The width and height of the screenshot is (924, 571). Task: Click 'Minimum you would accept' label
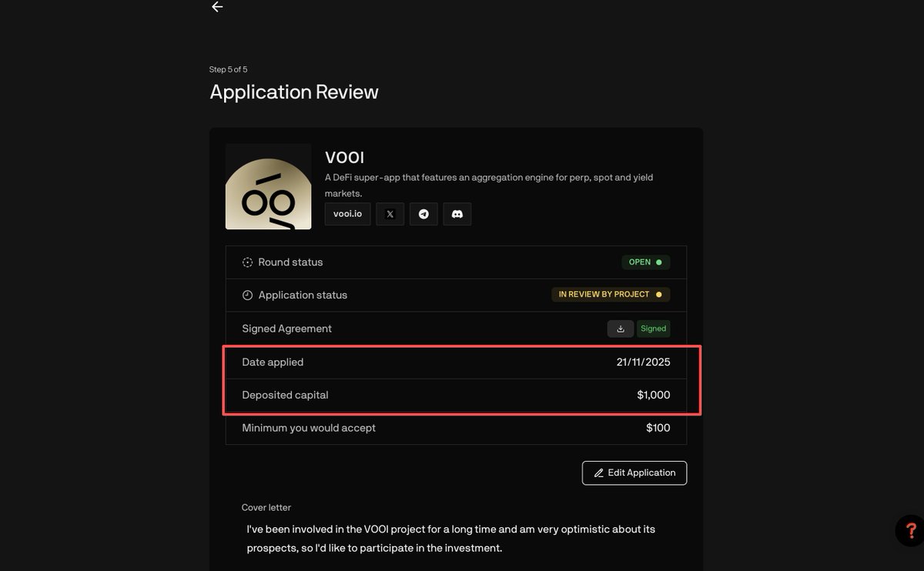(309, 428)
